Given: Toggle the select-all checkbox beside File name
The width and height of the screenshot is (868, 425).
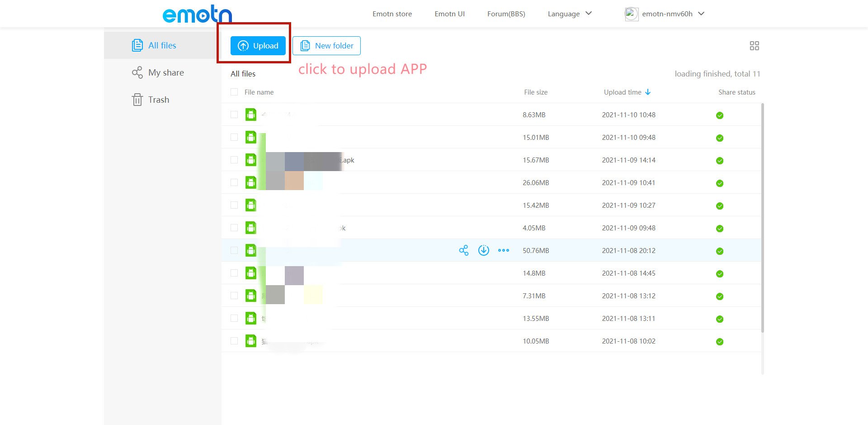Looking at the screenshot, I should pos(234,92).
